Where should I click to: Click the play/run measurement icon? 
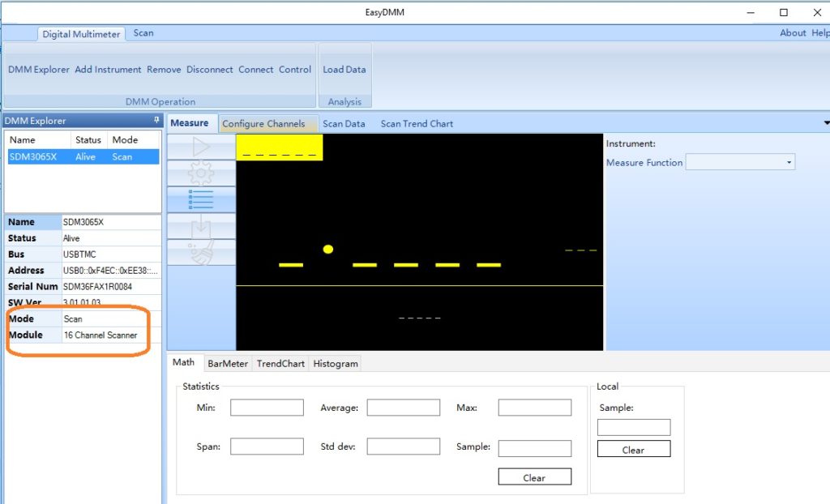(x=201, y=147)
